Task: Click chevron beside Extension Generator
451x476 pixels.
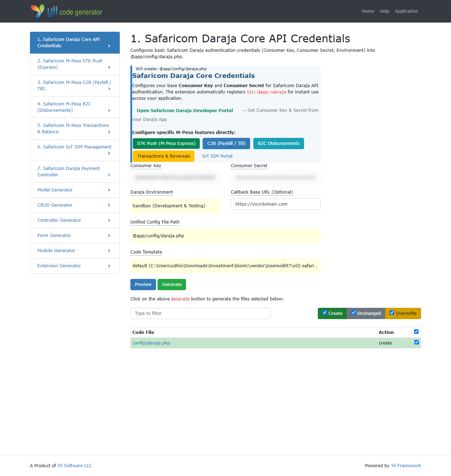Action: click(x=109, y=266)
